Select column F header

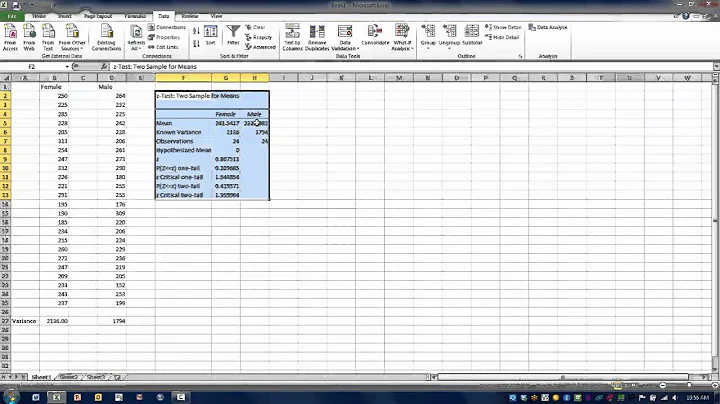coord(183,78)
